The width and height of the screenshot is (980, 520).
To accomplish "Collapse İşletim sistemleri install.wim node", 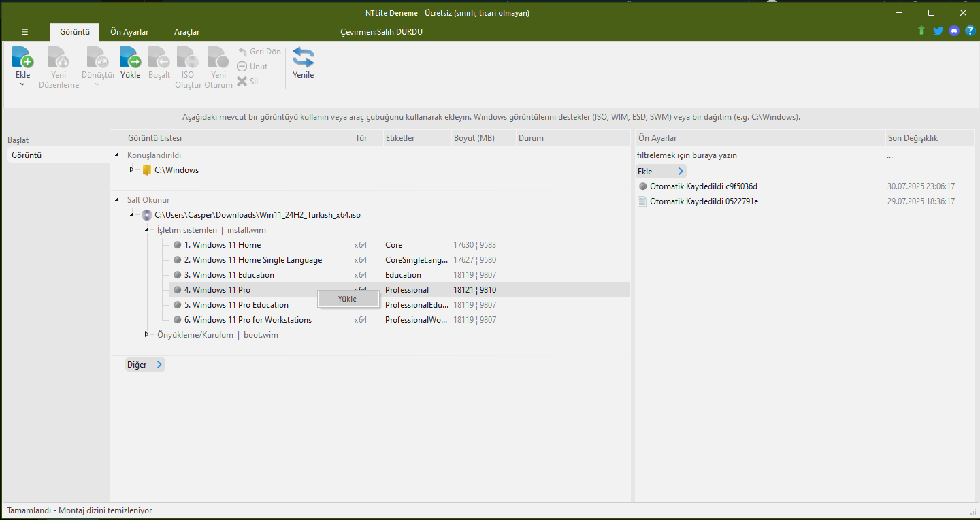I will pos(146,230).
